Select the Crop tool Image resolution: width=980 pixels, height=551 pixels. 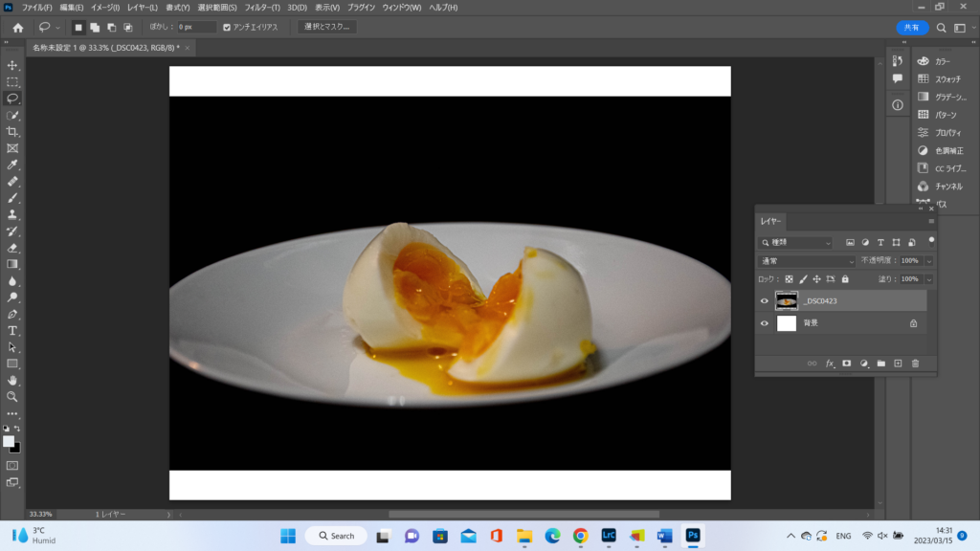(x=12, y=132)
